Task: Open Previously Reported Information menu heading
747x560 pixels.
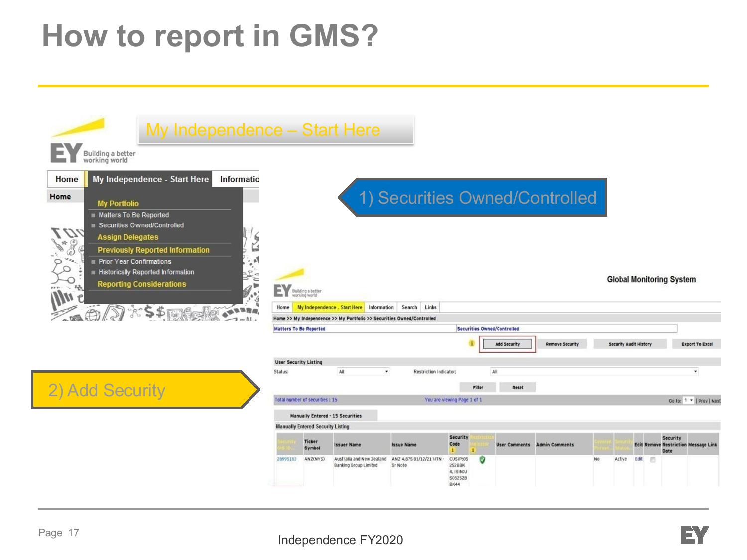Action: click(153, 250)
